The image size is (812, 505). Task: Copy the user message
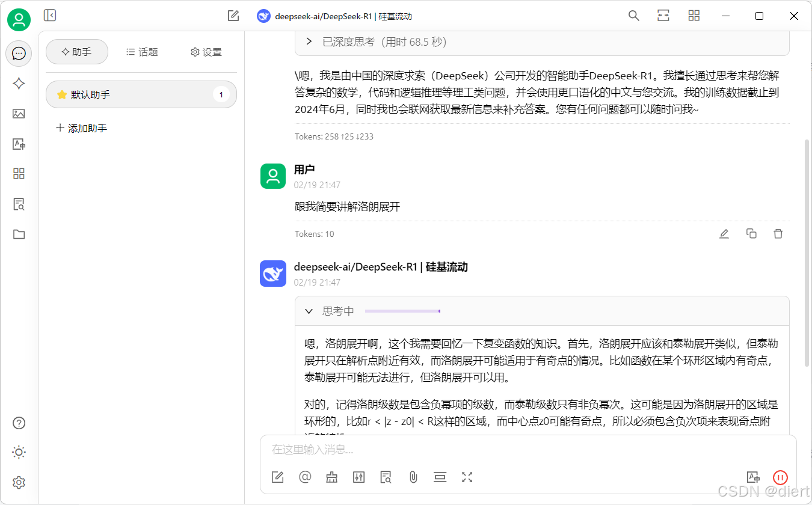click(x=751, y=234)
